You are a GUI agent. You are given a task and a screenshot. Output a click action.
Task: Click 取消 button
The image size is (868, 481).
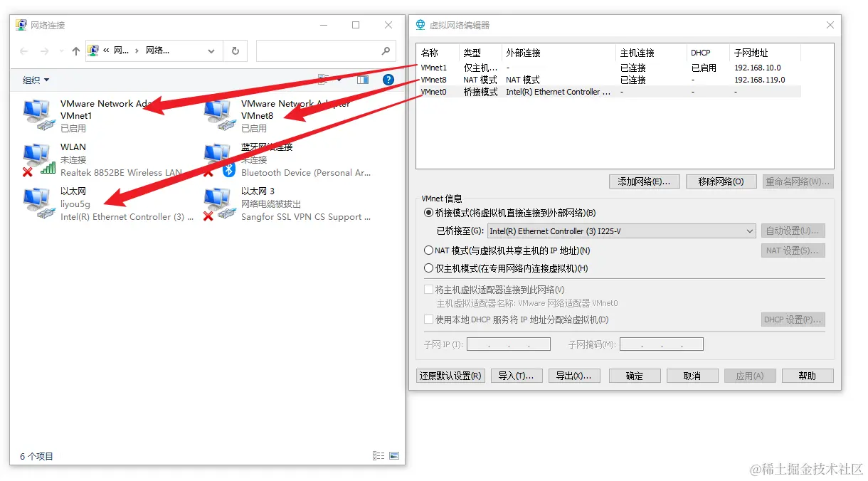click(x=692, y=376)
